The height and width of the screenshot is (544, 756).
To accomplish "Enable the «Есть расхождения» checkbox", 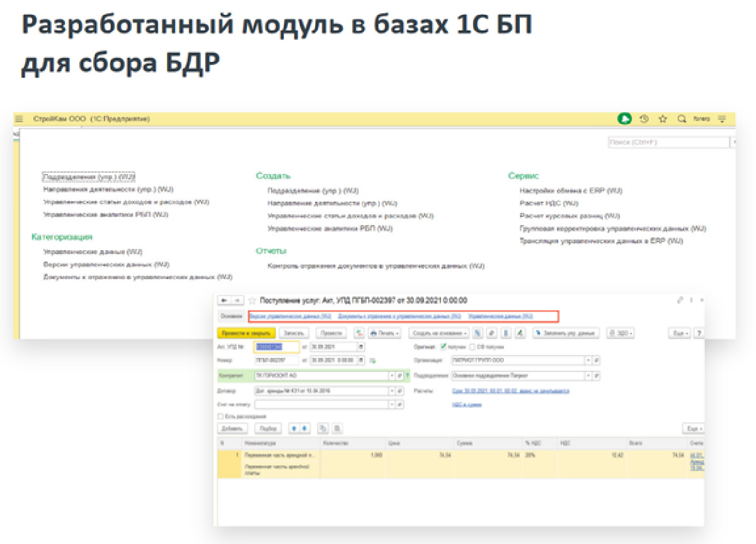I will (x=220, y=417).
